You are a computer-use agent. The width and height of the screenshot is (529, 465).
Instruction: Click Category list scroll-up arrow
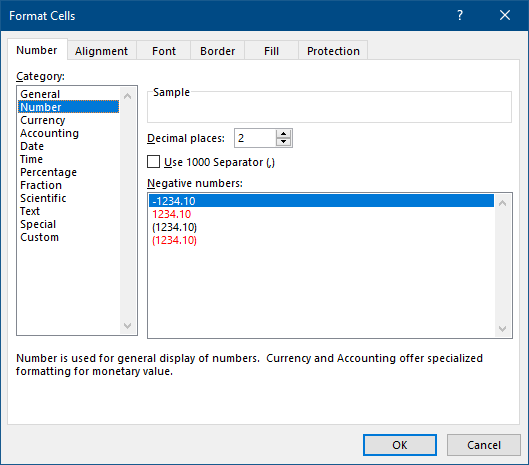[128, 97]
